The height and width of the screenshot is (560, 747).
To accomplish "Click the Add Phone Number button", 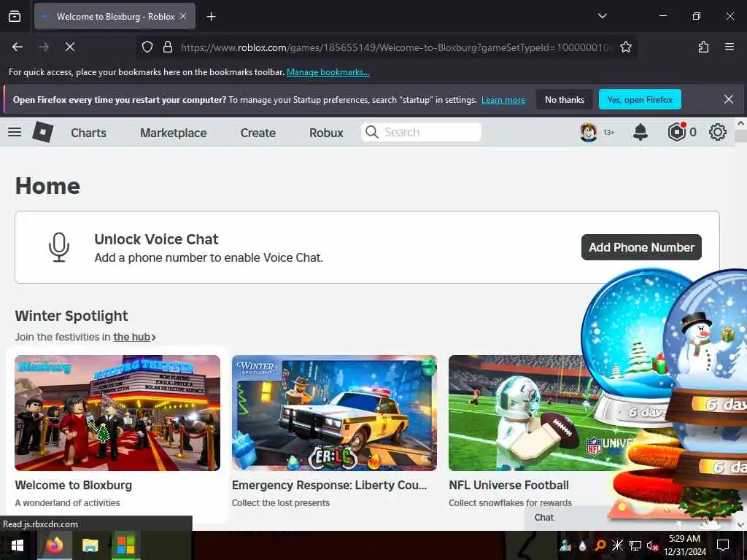I will [641, 247].
